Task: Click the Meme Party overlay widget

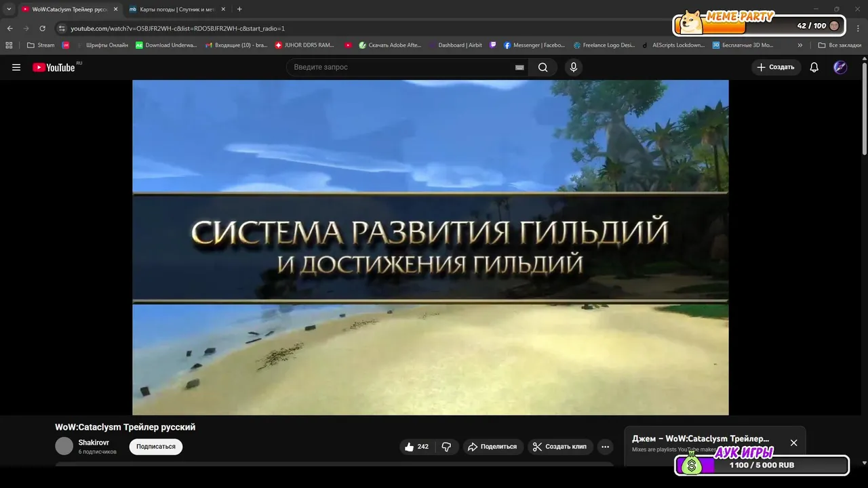Action: (760, 24)
